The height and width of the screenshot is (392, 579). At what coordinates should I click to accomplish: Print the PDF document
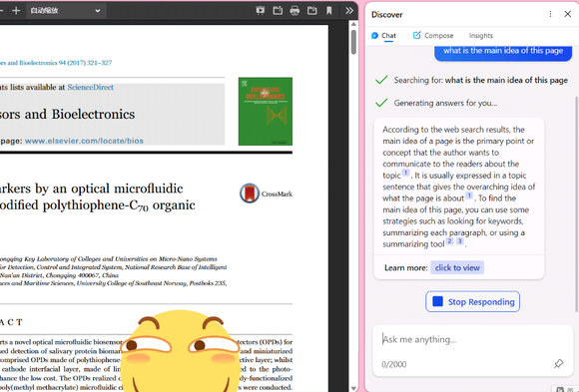coord(294,11)
